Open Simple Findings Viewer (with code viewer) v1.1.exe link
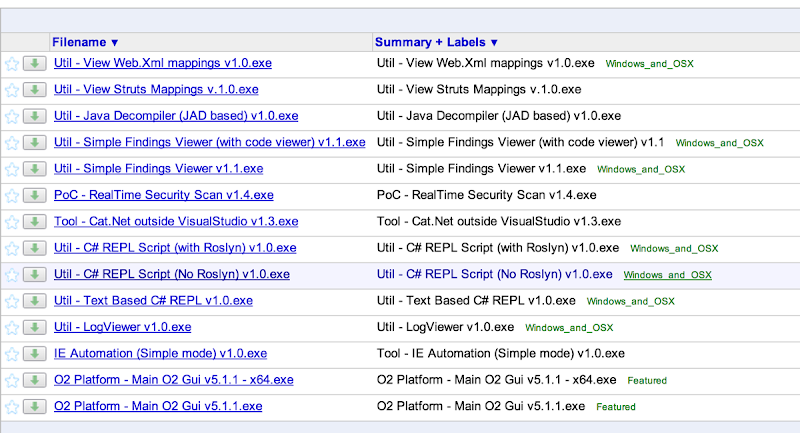This screenshot has height=433, width=800. 210,142
